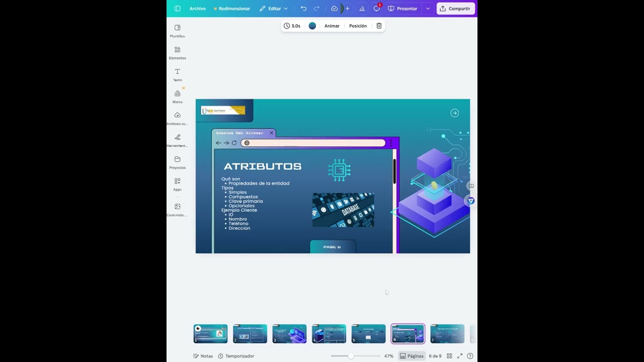The height and width of the screenshot is (362, 644).
Task: Add collaborator with plus icon
Action: (x=347, y=9)
